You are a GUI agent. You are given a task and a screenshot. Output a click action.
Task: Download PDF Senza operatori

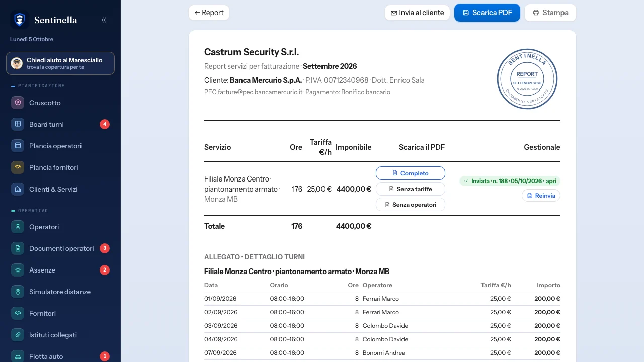pyautogui.click(x=411, y=204)
